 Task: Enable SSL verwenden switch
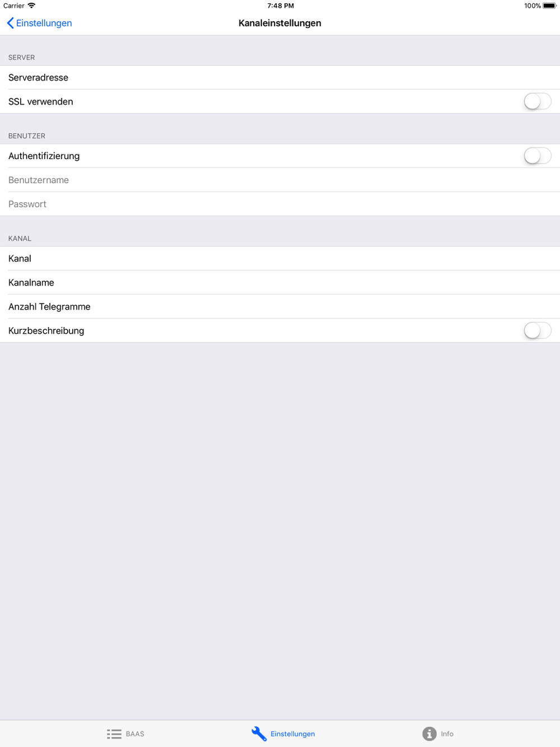(538, 101)
